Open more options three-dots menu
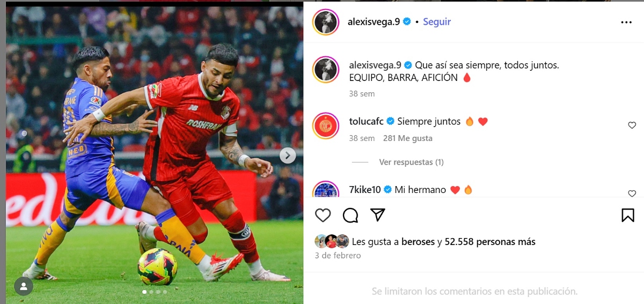This screenshot has height=304, width=644. 626,23
